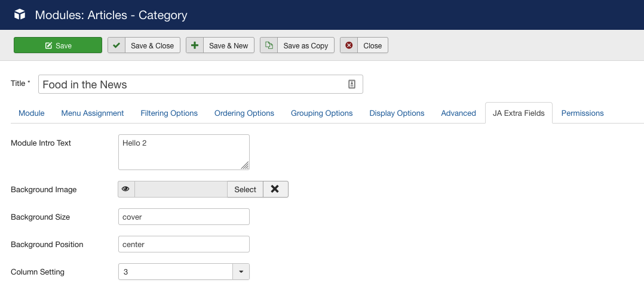Click the Background Position input field
Image resolution: width=644 pixels, height=302 pixels.
click(x=183, y=244)
